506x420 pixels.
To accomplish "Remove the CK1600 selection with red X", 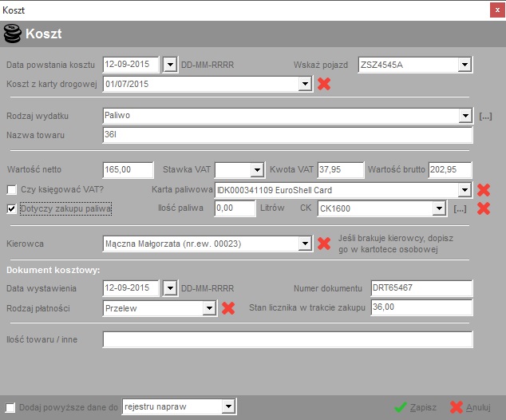I will coord(483,208).
